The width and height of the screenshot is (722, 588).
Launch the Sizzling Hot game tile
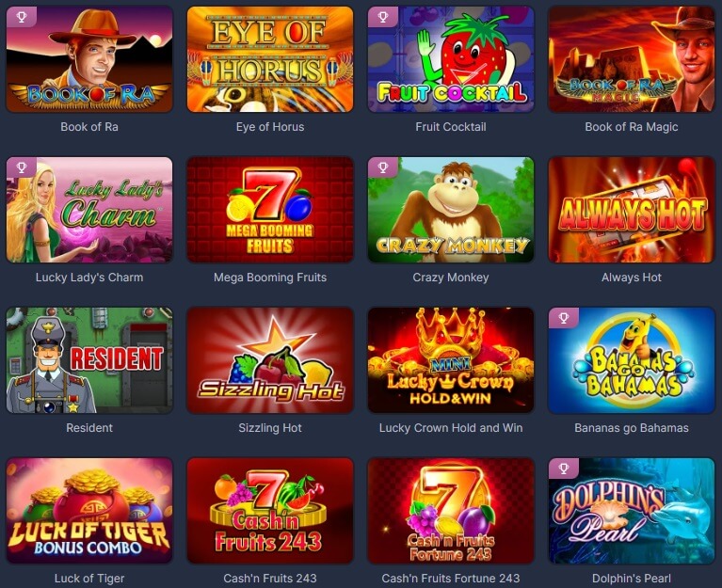[x=270, y=359]
